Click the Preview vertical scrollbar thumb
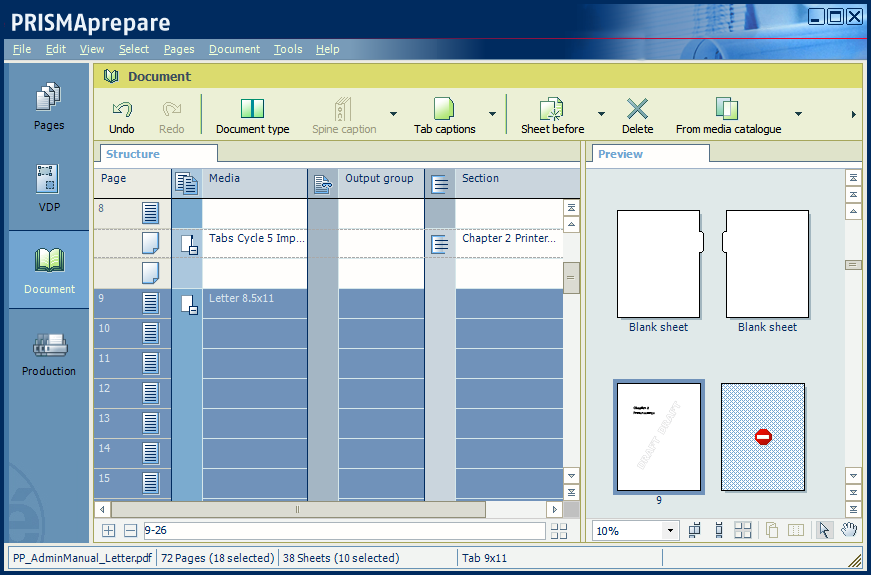 click(x=853, y=265)
